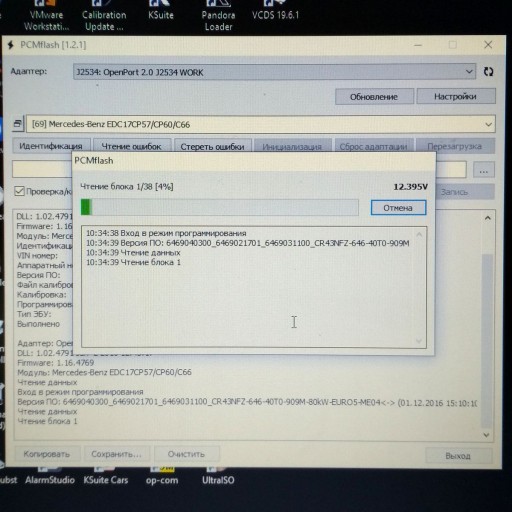Expand the Mercedes-Benz EDC17CP57 module dropdown
The height and width of the screenshot is (512, 512).
pyautogui.click(x=261, y=124)
